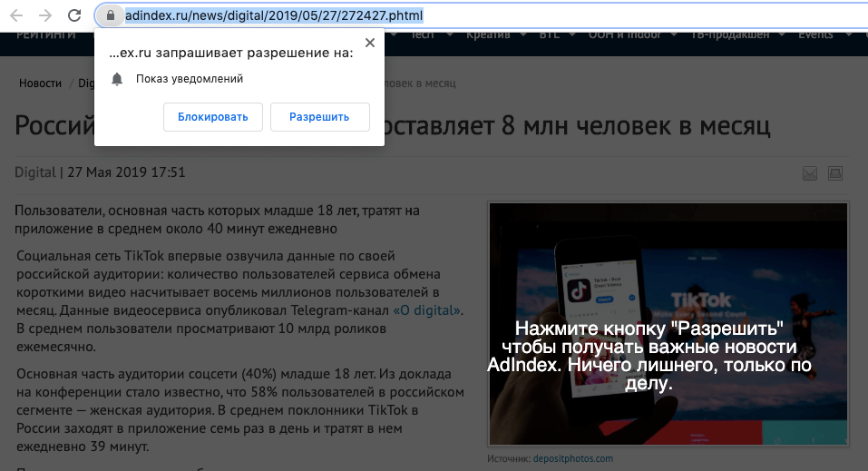Image resolution: width=868 pixels, height=471 pixels.
Task: Click the Разрешить button
Action: [x=319, y=117]
